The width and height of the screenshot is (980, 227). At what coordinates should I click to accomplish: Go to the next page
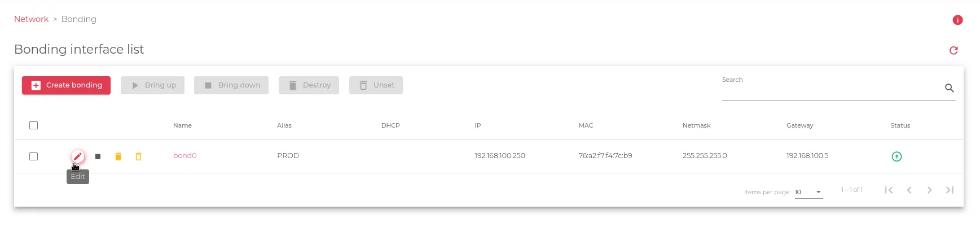click(x=929, y=190)
